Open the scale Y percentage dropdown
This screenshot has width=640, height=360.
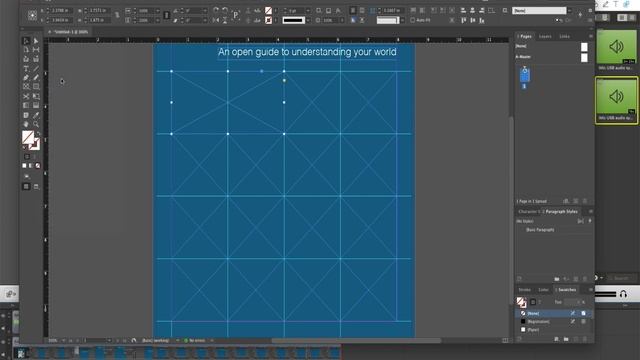point(157,20)
